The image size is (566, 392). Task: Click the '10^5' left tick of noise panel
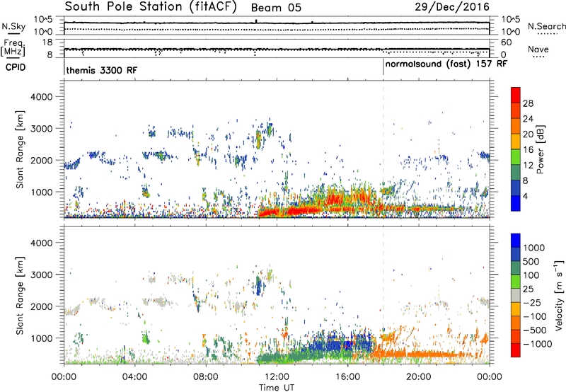[x=43, y=20]
